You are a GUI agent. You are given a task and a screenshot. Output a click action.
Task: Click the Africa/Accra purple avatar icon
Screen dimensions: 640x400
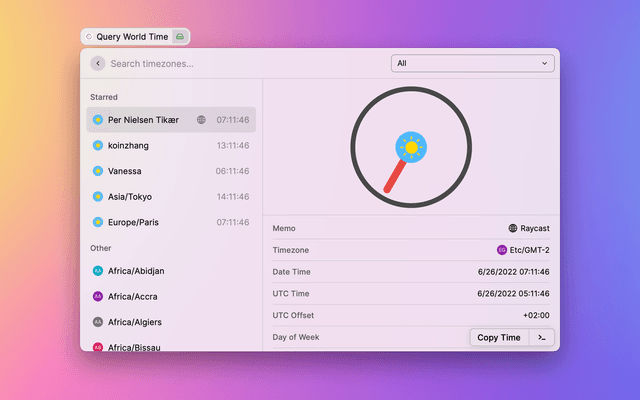coord(98,297)
